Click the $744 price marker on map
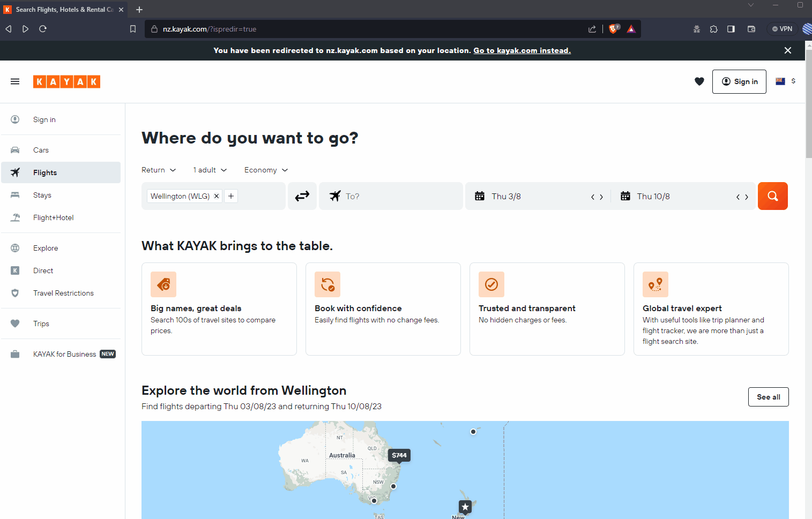The height and width of the screenshot is (519, 812). click(399, 455)
